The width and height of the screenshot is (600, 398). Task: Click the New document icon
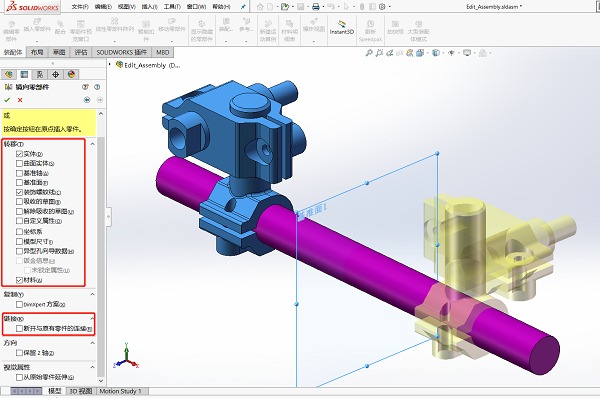pyautogui.click(x=270, y=7)
